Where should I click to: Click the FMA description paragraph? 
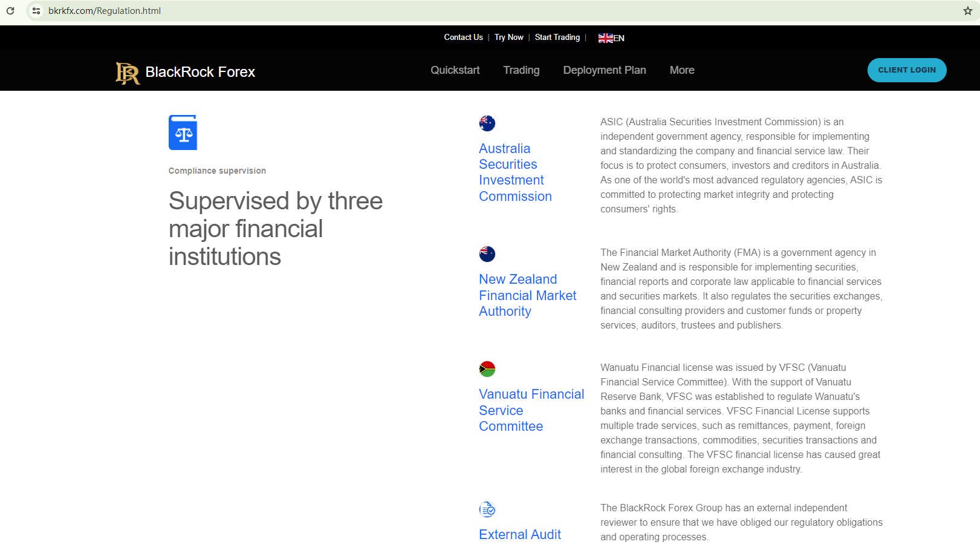pyautogui.click(x=741, y=289)
